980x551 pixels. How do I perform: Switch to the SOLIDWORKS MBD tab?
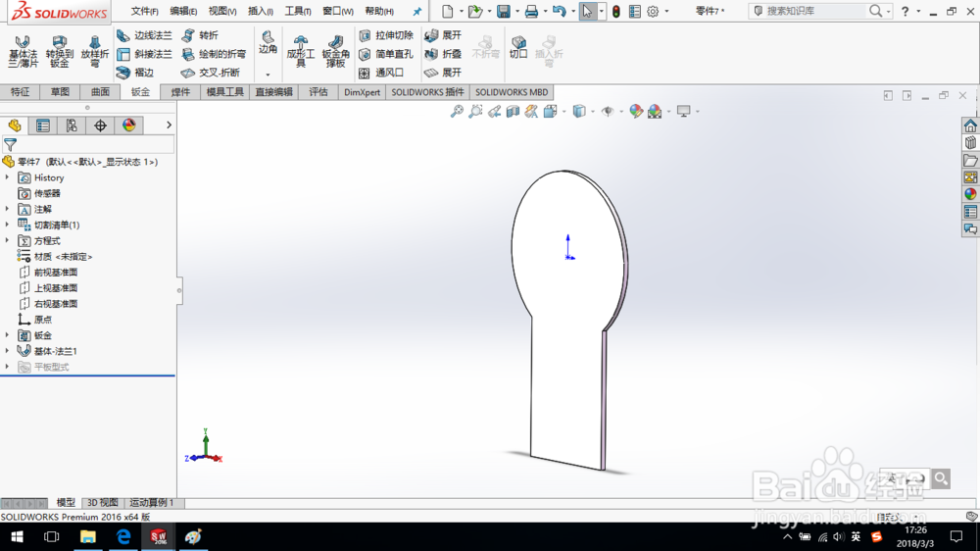pos(512,92)
